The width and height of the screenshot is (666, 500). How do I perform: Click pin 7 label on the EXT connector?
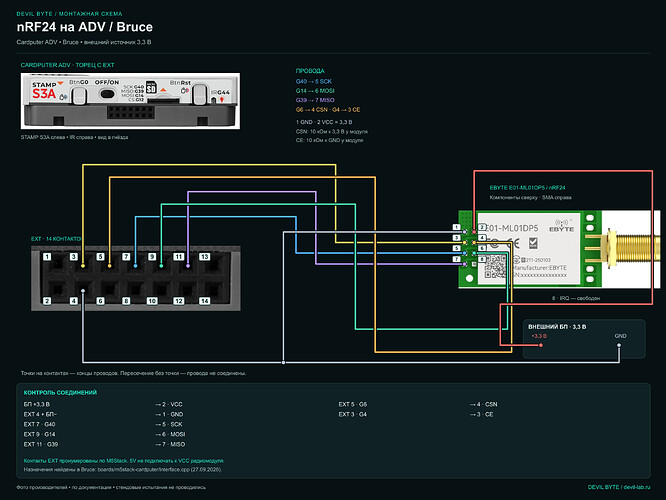126,257
